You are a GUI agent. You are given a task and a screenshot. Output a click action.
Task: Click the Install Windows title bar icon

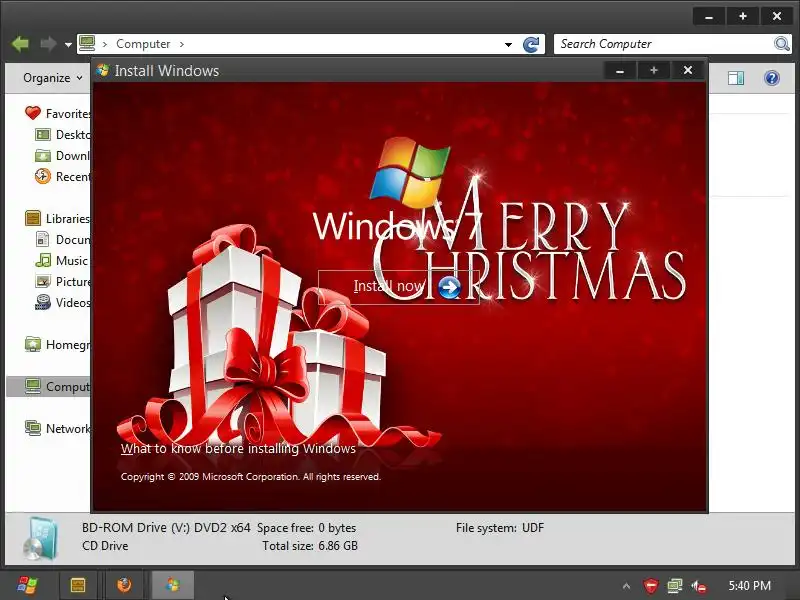(103, 70)
